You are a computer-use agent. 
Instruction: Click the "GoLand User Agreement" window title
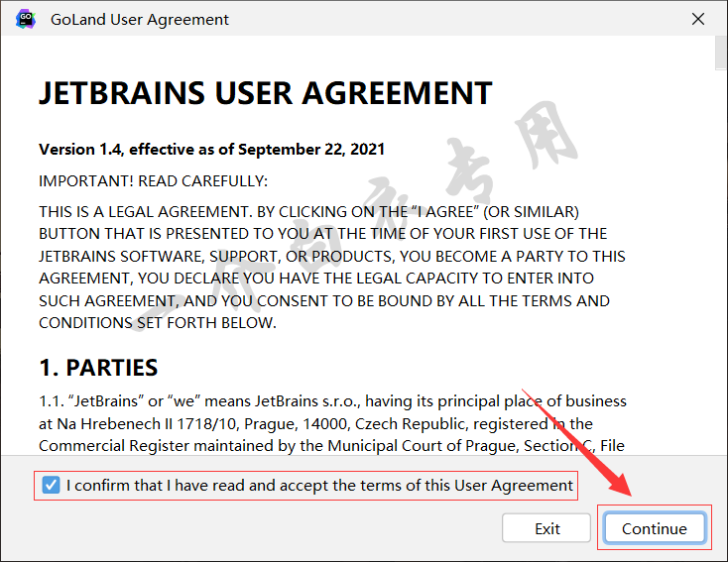139,20
